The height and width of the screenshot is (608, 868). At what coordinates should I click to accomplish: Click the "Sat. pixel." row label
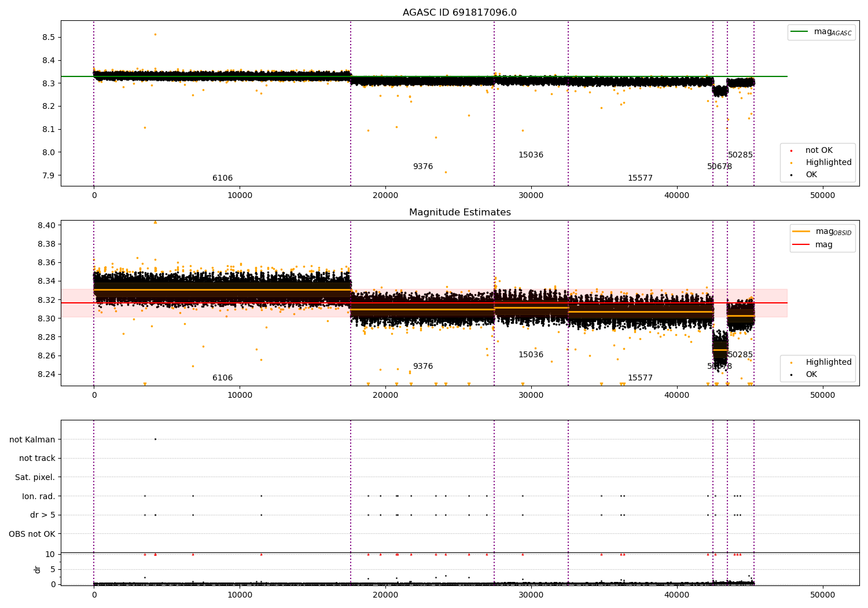point(35,477)
